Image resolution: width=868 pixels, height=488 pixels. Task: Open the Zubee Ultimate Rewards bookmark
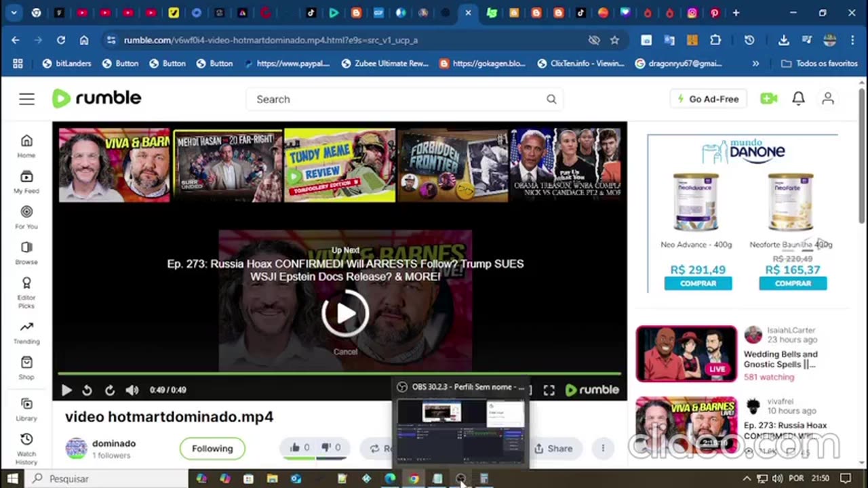385,63
